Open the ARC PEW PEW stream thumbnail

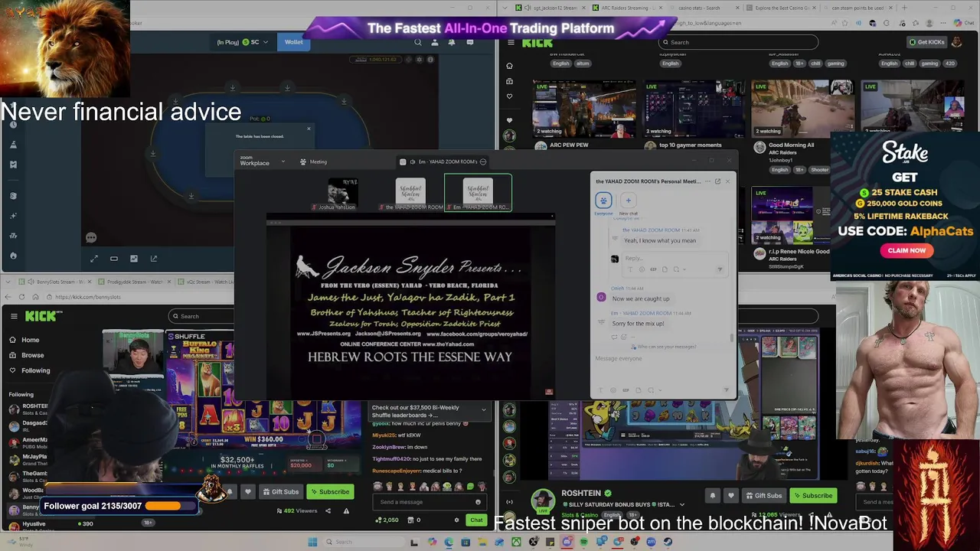tap(583, 108)
